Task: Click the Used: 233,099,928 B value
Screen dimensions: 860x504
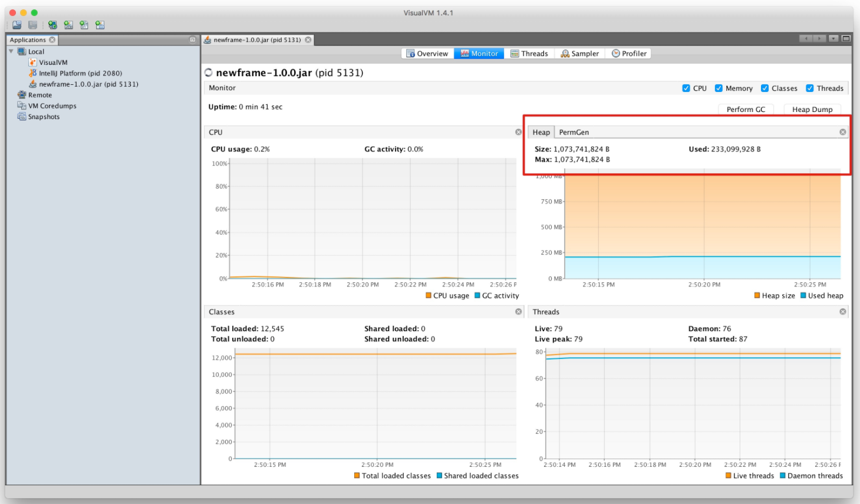Action: (x=724, y=149)
